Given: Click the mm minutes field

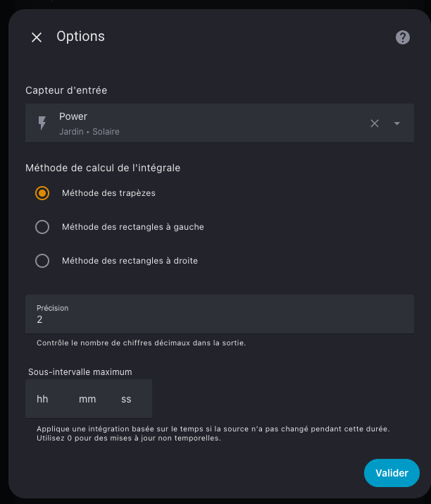Looking at the screenshot, I should 87,399.
